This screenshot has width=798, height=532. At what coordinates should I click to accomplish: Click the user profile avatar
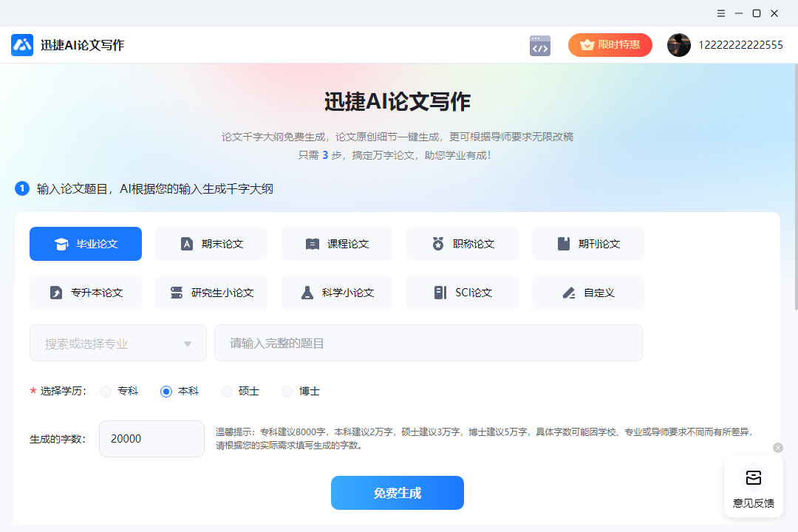tap(678, 45)
